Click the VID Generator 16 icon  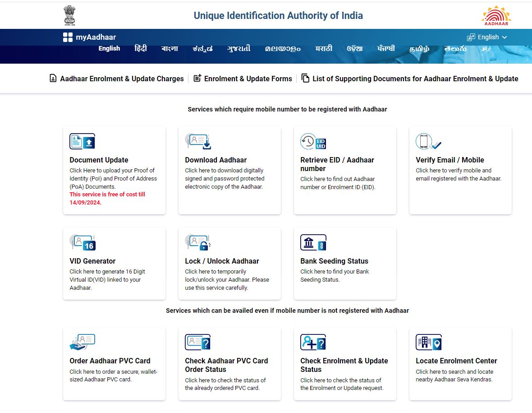click(x=83, y=242)
